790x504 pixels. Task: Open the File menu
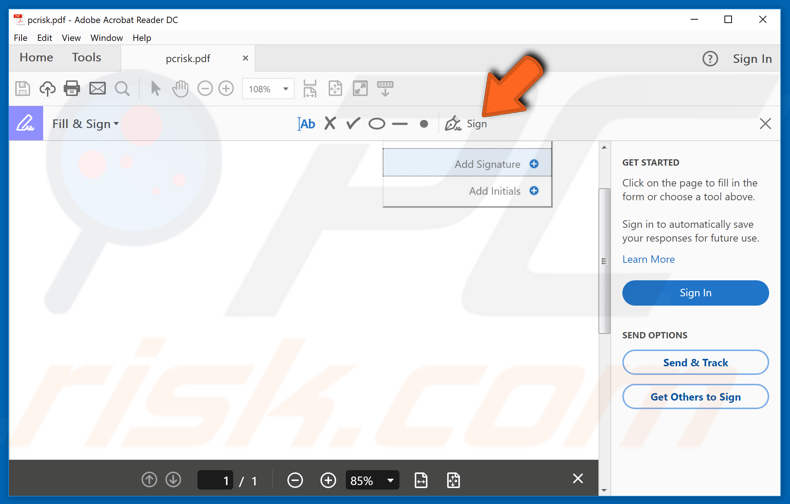click(21, 38)
